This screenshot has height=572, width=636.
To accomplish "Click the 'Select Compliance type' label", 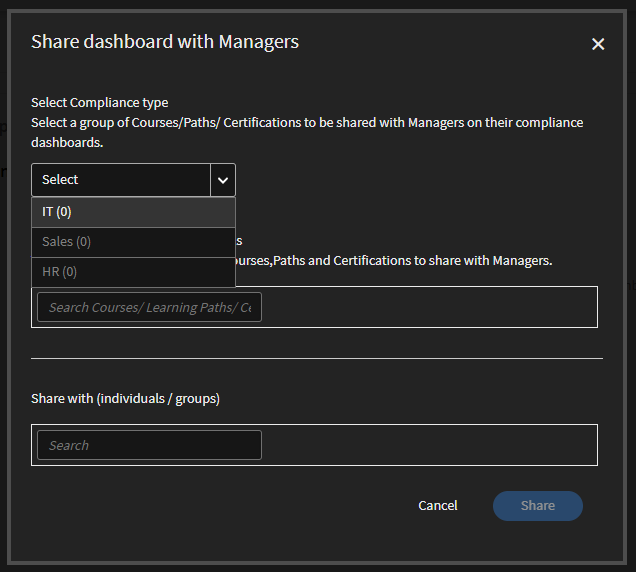I will click(x=100, y=102).
